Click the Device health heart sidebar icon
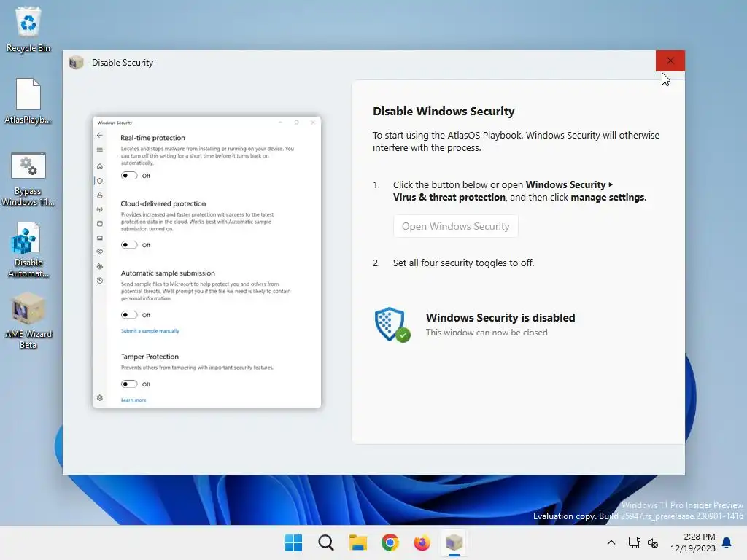 pyautogui.click(x=99, y=252)
